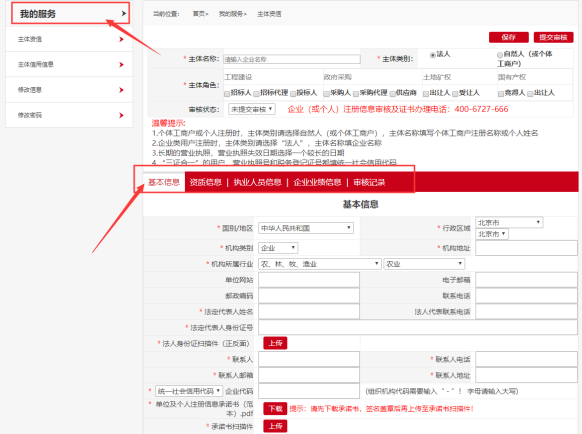Click the red chevron next to 主体信用信息
Screen dimensions: 582x434
click(121, 65)
